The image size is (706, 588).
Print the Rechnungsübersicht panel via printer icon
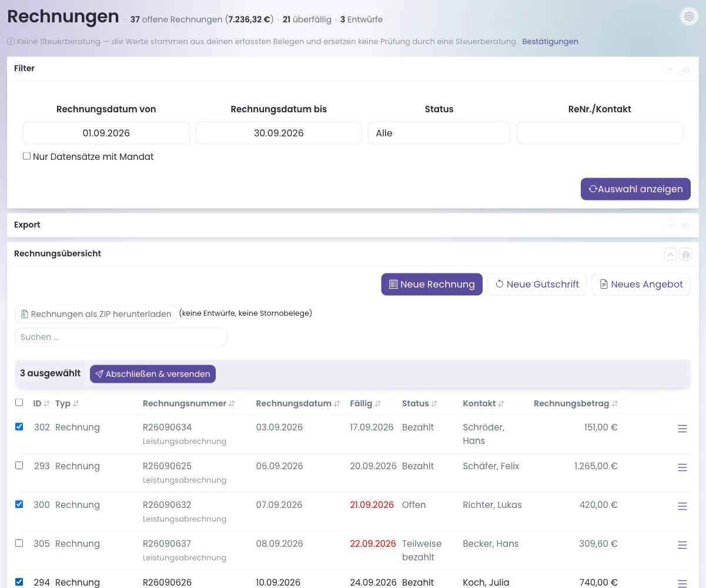685,254
